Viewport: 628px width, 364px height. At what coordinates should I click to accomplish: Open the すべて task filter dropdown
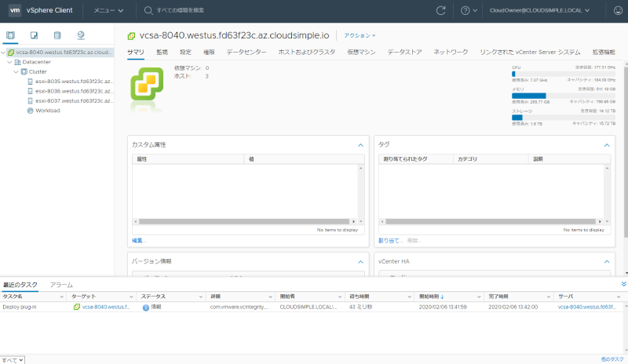[x=12, y=360]
